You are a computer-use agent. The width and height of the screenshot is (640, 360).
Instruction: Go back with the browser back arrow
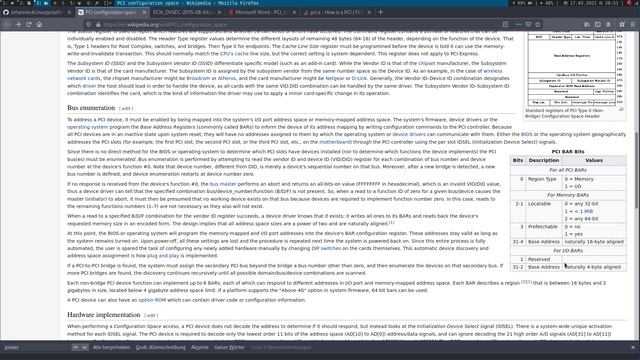pos(7,24)
